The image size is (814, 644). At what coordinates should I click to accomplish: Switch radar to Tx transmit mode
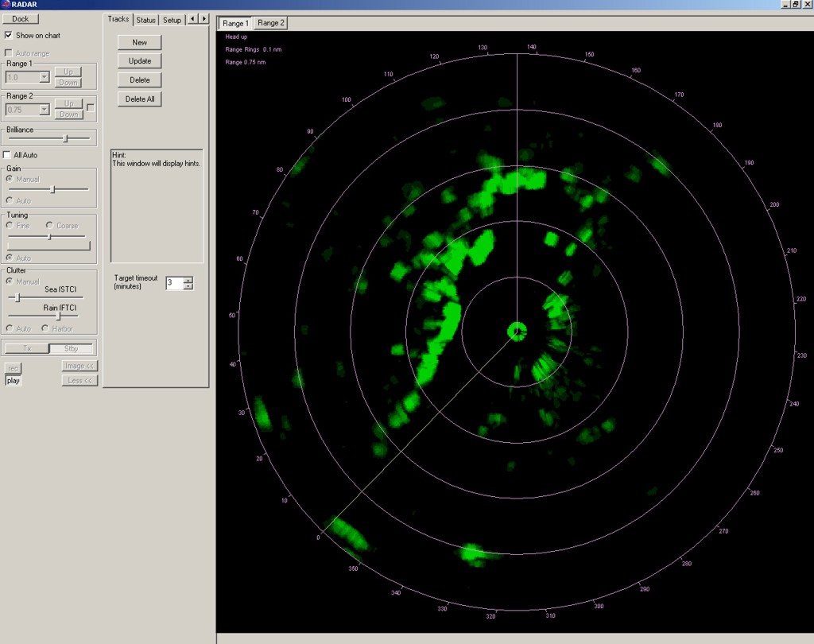(x=27, y=348)
